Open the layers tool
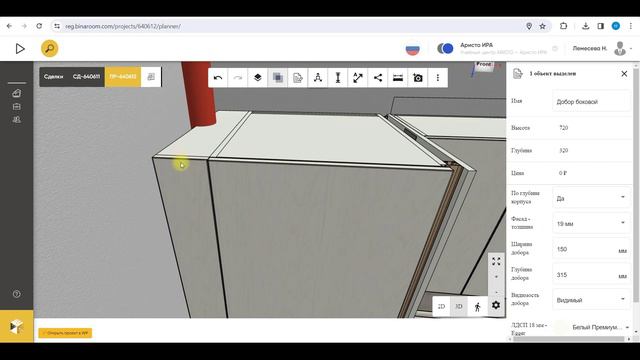This screenshot has width=640, height=360. tap(258, 78)
